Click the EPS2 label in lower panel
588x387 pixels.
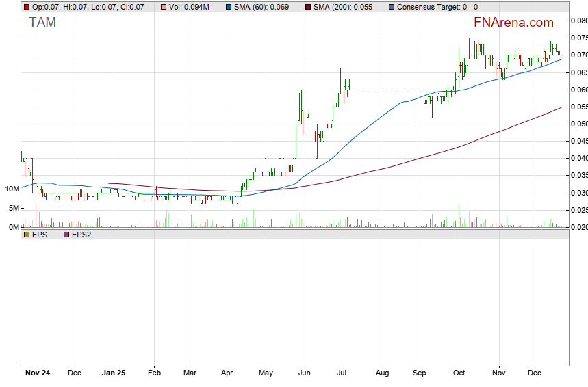[x=81, y=234]
